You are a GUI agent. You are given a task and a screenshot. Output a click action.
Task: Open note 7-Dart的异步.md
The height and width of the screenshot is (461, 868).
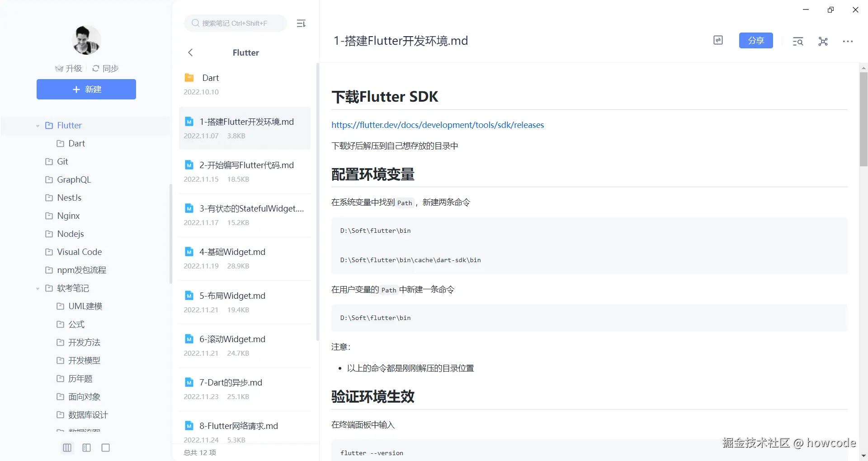pos(245,389)
